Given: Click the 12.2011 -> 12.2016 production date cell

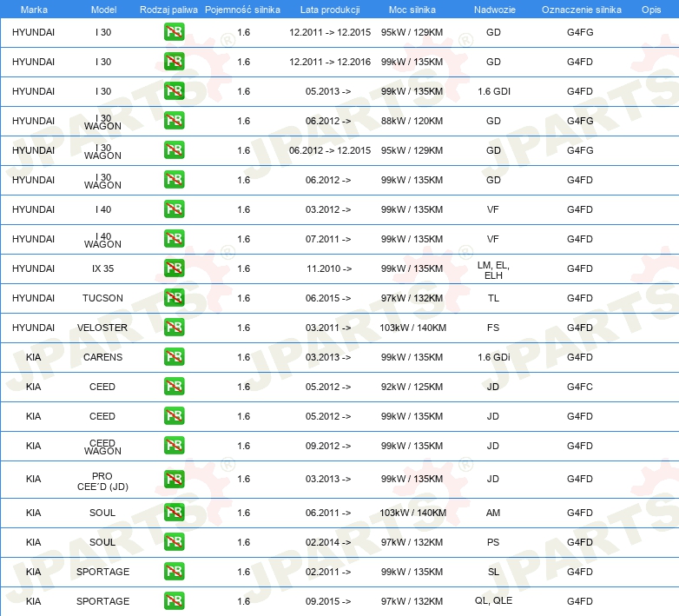Looking at the screenshot, I should pos(330,62).
